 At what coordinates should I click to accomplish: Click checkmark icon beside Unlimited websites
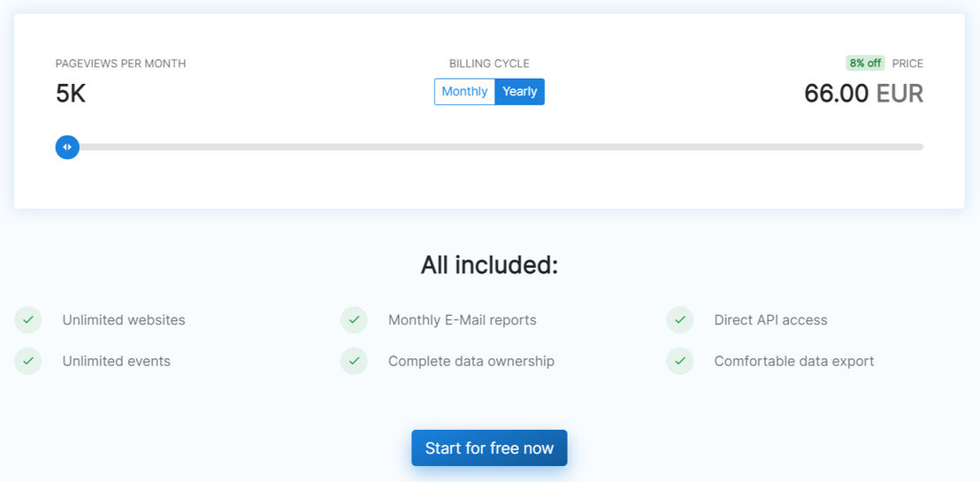tap(28, 320)
